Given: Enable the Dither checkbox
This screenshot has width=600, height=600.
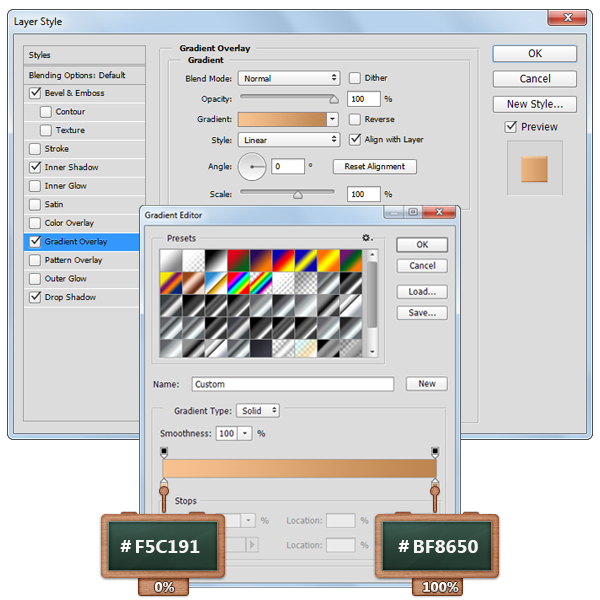Looking at the screenshot, I should [x=355, y=78].
